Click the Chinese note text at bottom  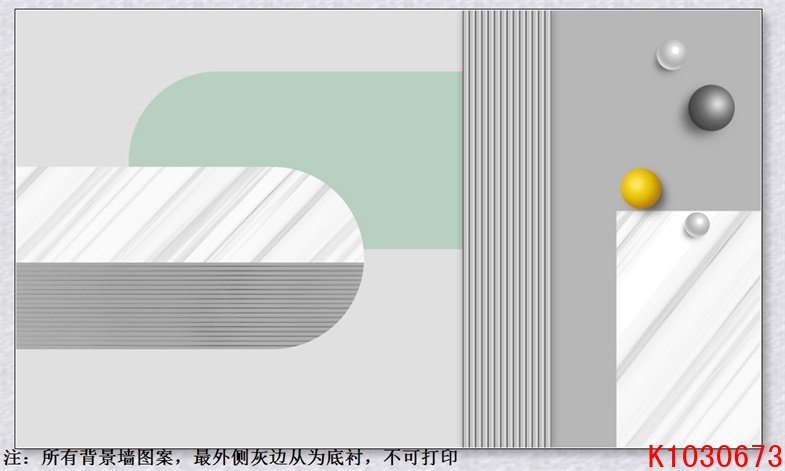click(230, 457)
